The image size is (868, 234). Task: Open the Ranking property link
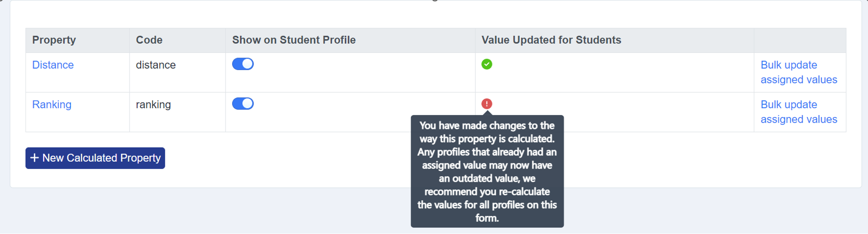pyautogui.click(x=52, y=104)
